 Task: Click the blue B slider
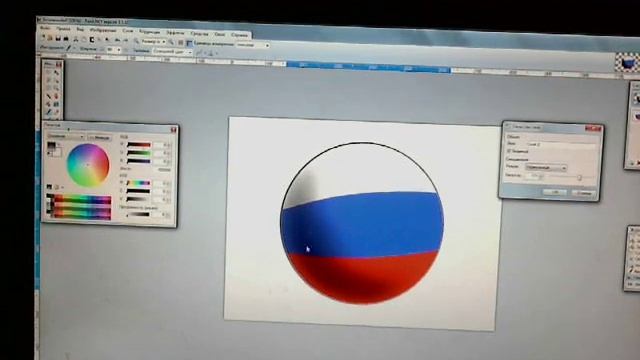139,161
